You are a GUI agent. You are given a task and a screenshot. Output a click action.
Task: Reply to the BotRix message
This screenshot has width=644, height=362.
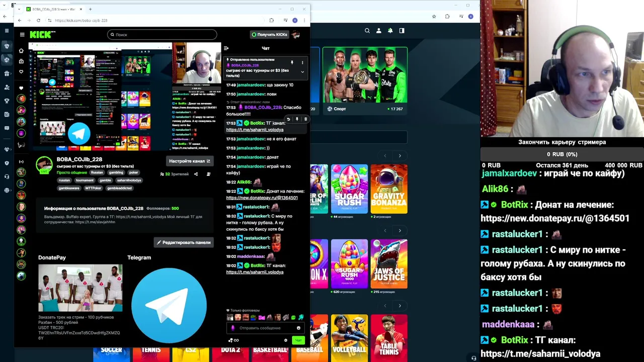[x=288, y=120]
